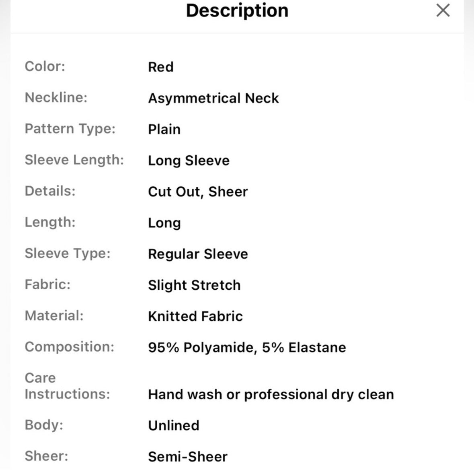Click the Knitted Fabric material value
Screen dimensions: 474x476
tap(195, 316)
